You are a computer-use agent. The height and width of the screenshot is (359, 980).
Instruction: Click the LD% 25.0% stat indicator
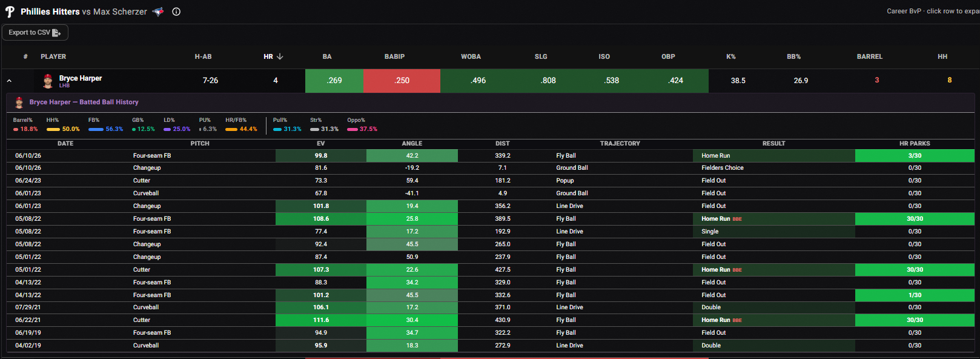click(177, 125)
